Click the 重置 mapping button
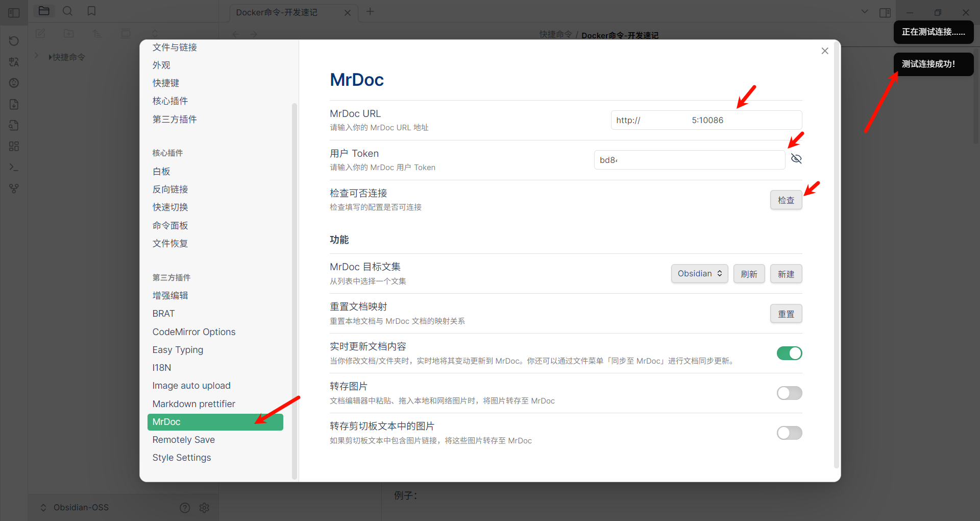 pyautogui.click(x=786, y=314)
